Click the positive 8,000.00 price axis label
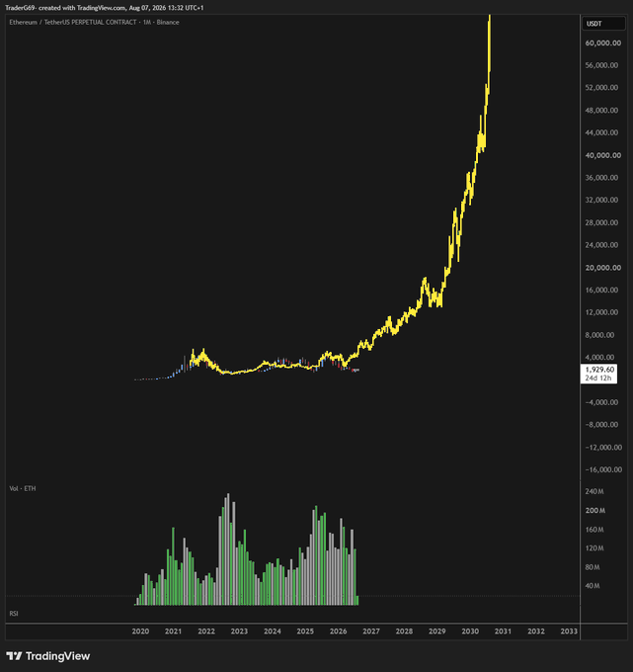 pos(599,335)
